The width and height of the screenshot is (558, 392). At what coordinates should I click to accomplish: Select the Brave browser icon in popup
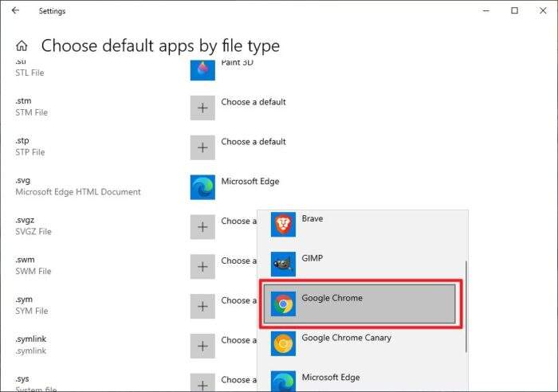pyautogui.click(x=283, y=225)
